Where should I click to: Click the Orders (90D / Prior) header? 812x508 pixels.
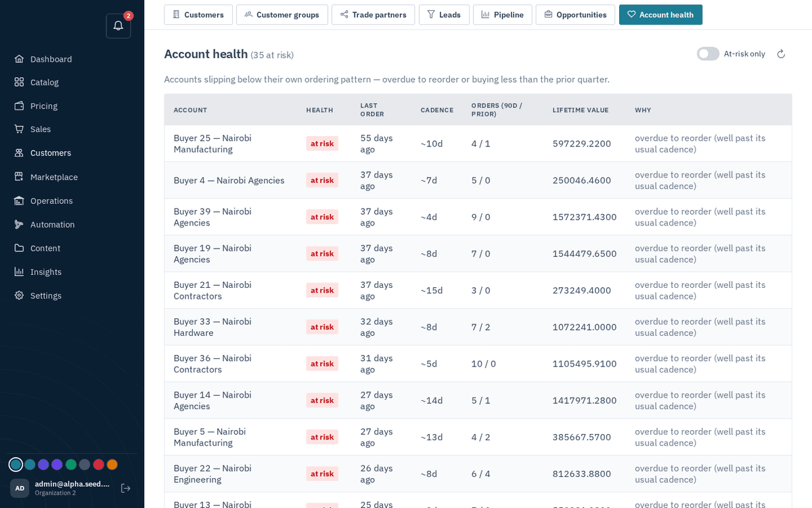coord(497,110)
